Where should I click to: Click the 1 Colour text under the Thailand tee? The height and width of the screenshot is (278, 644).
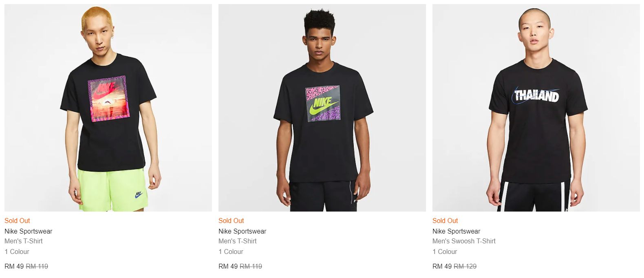tap(445, 252)
